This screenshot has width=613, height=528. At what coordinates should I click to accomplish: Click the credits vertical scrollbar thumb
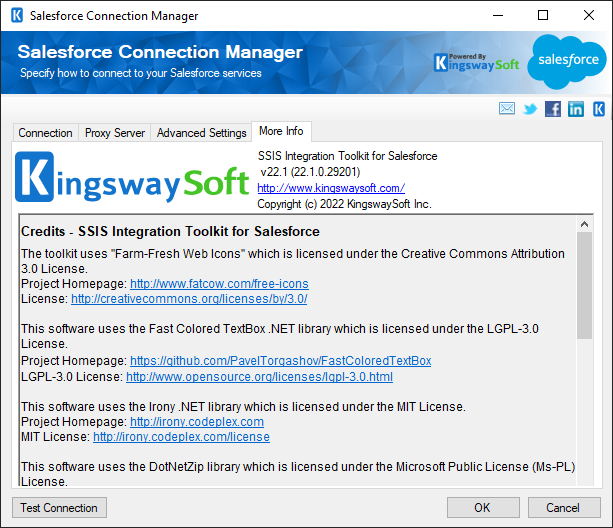tap(584, 285)
